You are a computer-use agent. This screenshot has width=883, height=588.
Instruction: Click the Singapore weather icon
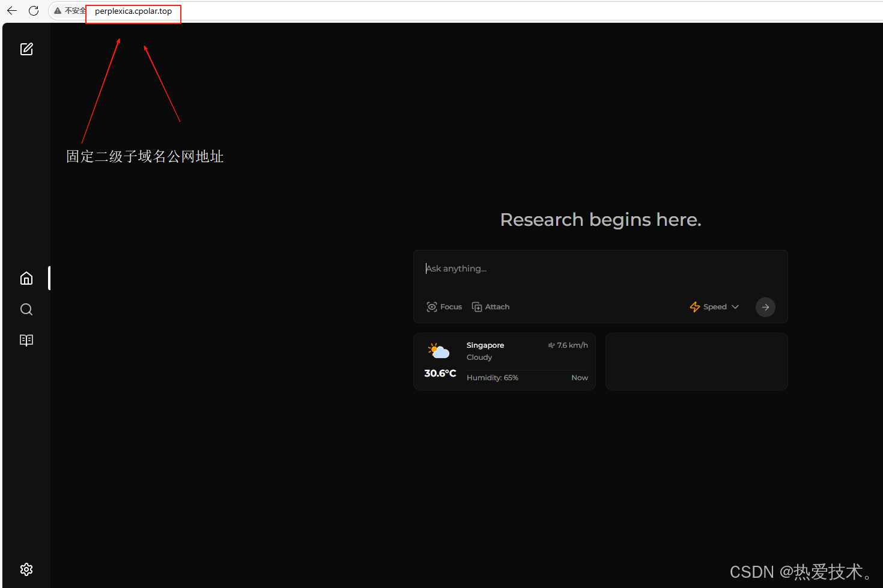438,351
